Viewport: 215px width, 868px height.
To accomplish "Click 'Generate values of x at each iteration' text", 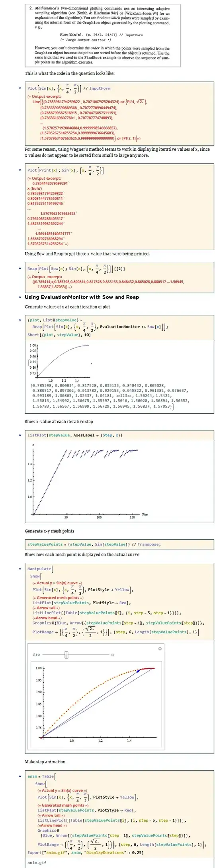I will point(67,307).
